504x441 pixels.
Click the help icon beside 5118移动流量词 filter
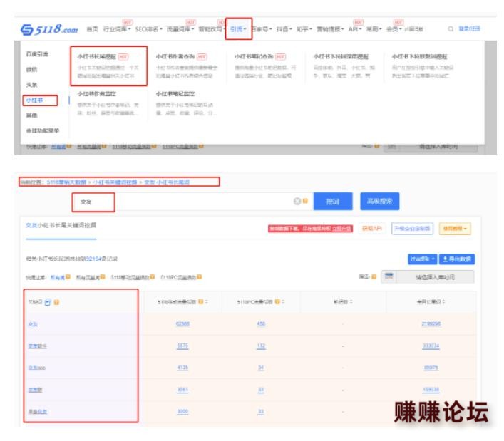(153, 277)
